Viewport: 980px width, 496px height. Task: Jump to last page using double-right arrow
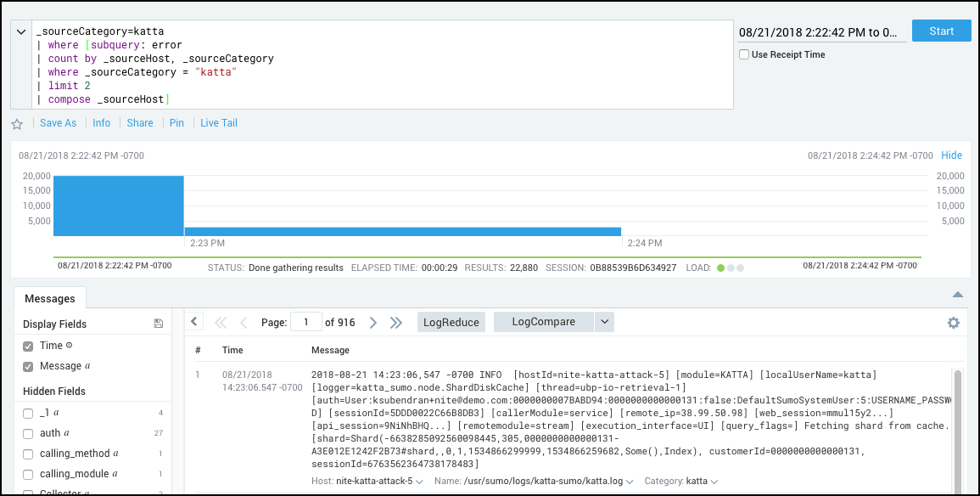click(395, 322)
